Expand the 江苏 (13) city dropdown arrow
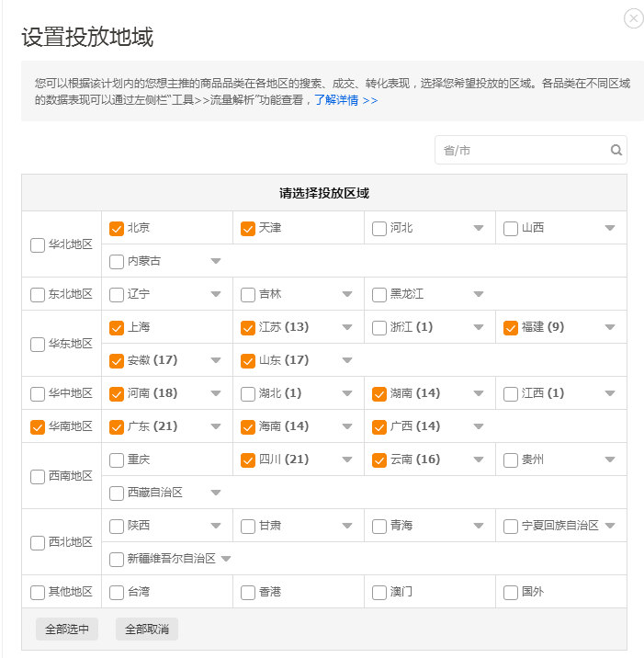 [x=347, y=328]
